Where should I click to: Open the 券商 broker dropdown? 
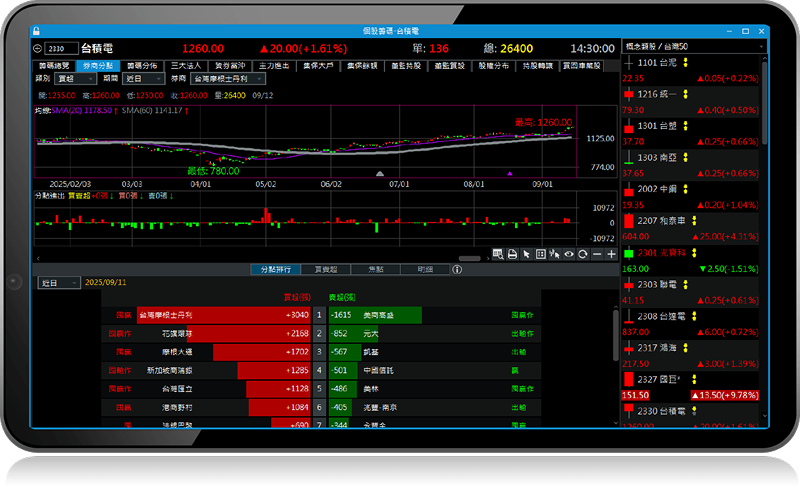pos(228,79)
